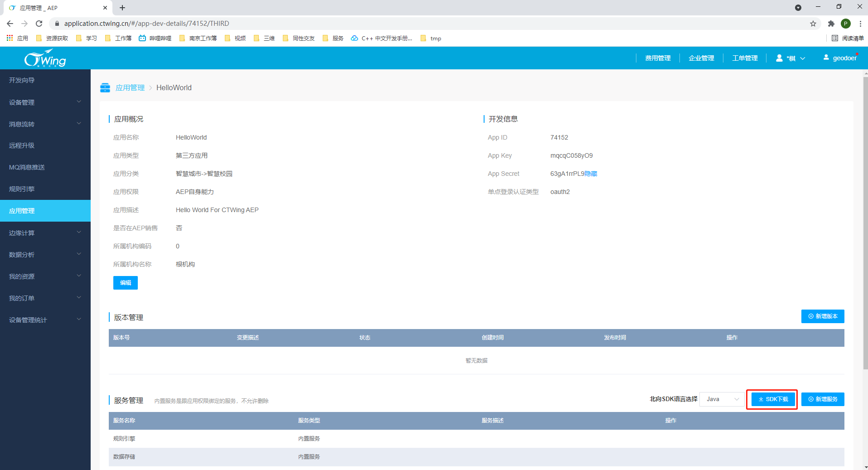Open the Java SDK language dropdown
The height and width of the screenshot is (470, 868).
tap(722, 399)
